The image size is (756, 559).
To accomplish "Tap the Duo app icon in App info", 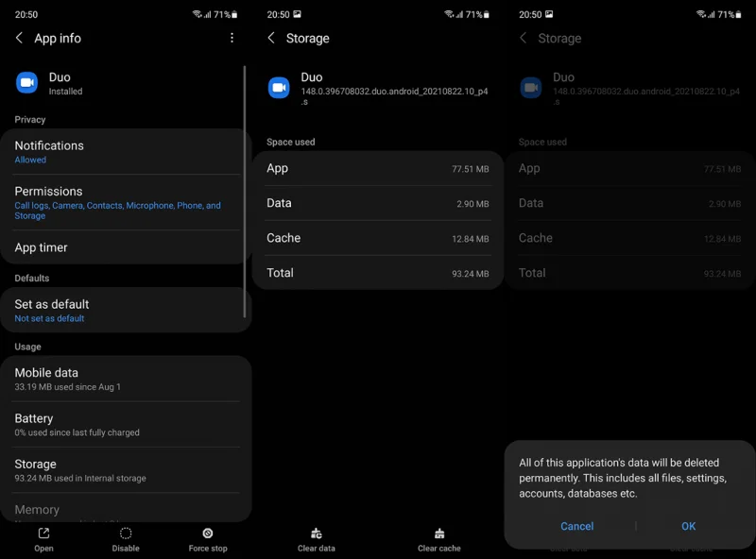I will click(27, 83).
